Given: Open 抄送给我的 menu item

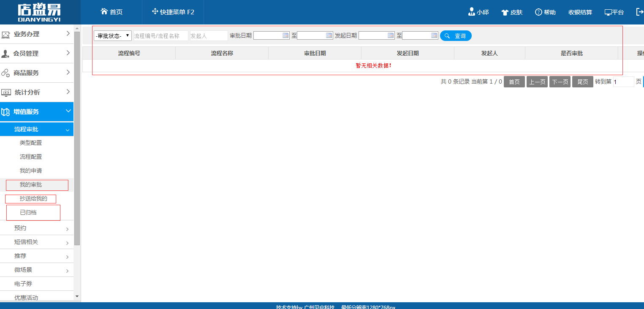Looking at the screenshot, I should 33,198.
